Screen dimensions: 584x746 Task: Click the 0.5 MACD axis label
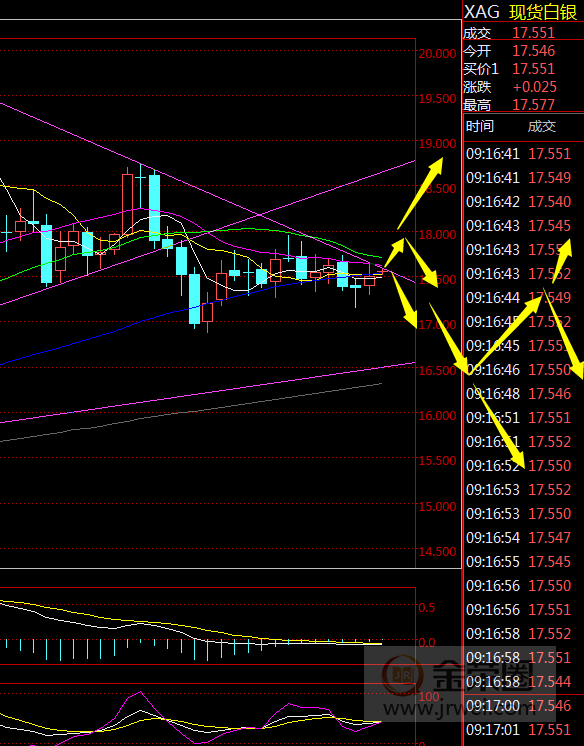coord(427,608)
